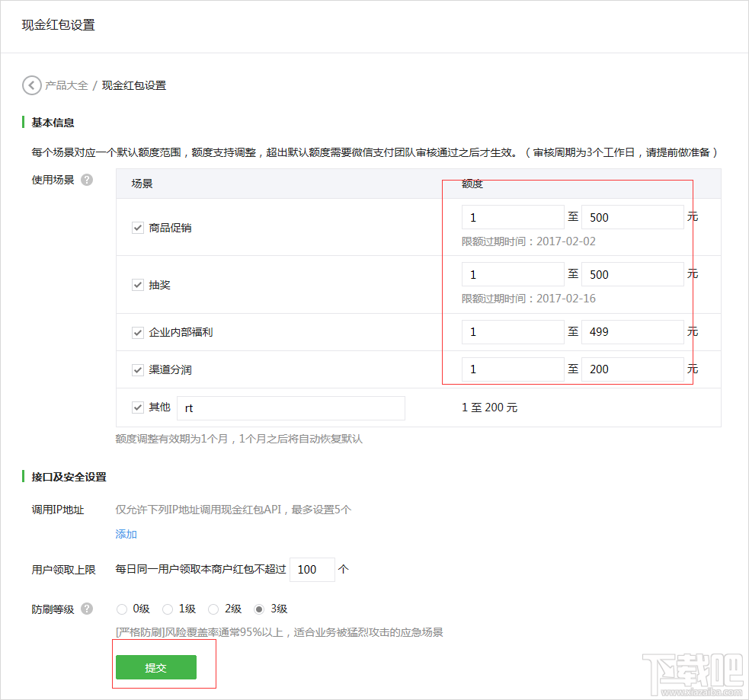Select the 1级 anti-fraud level
The image size is (749, 700).
(168, 609)
